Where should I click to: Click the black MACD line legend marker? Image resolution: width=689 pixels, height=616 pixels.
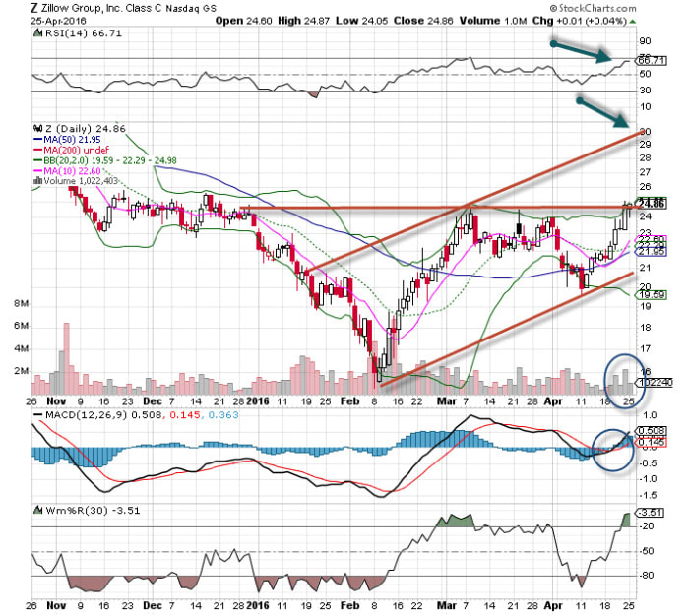click(x=38, y=415)
